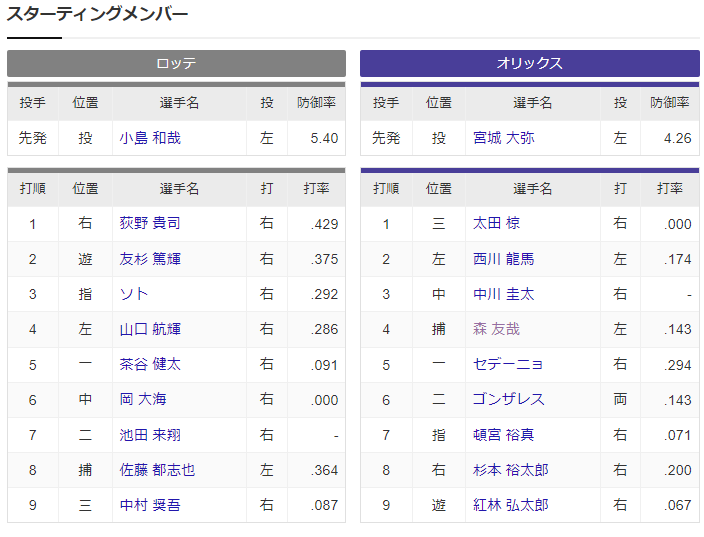Click 池田 来翔 player name

[x=150, y=435]
